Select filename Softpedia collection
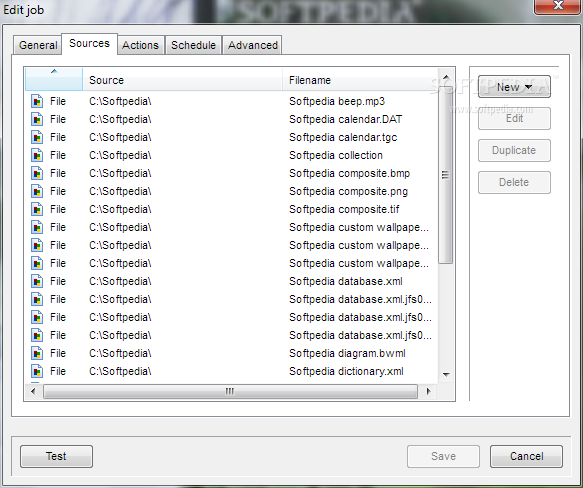 pyautogui.click(x=336, y=155)
